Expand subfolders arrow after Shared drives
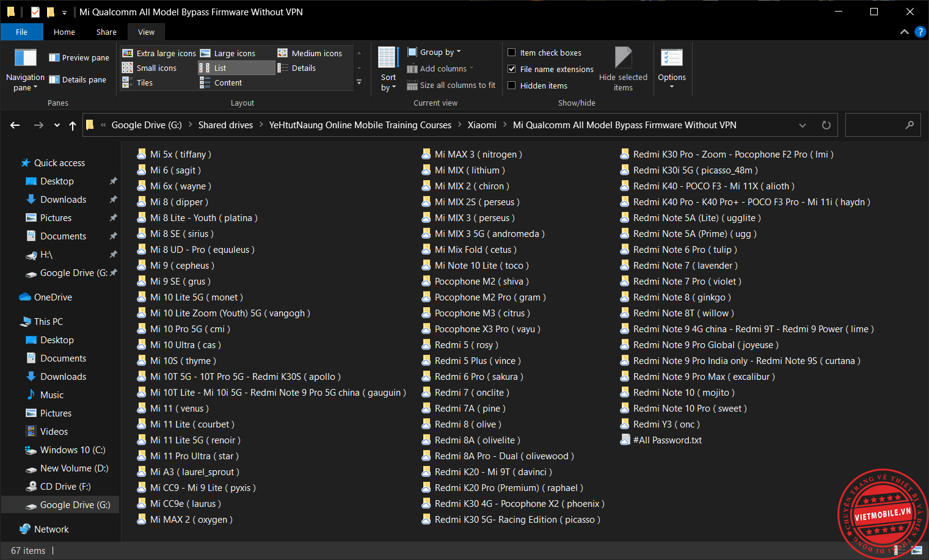The image size is (929, 560). coord(261,125)
